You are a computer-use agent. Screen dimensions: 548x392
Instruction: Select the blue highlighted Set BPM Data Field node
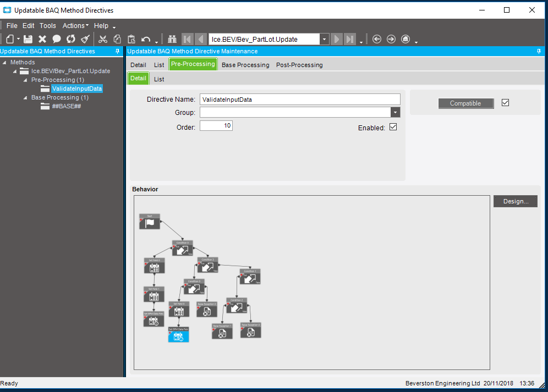coord(179,335)
